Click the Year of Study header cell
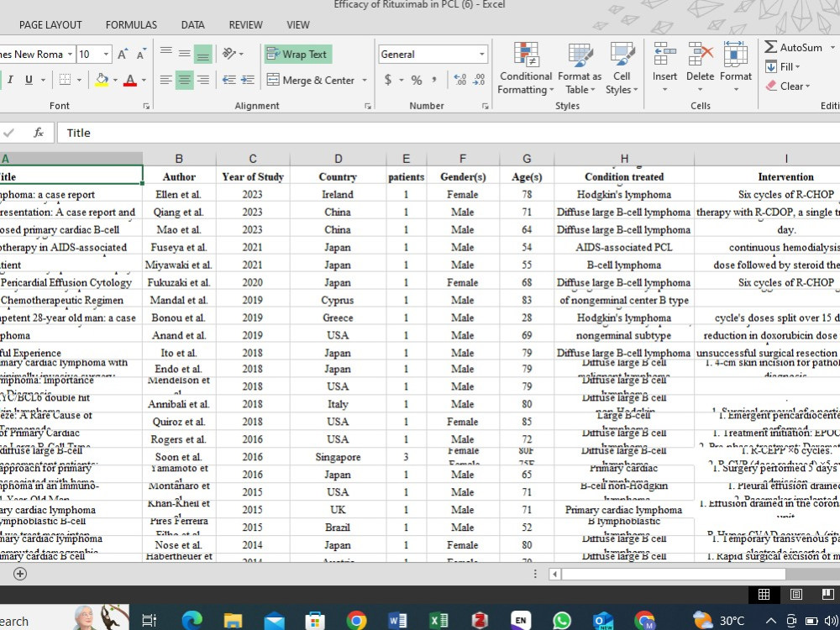The height and width of the screenshot is (630, 840). (x=253, y=176)
